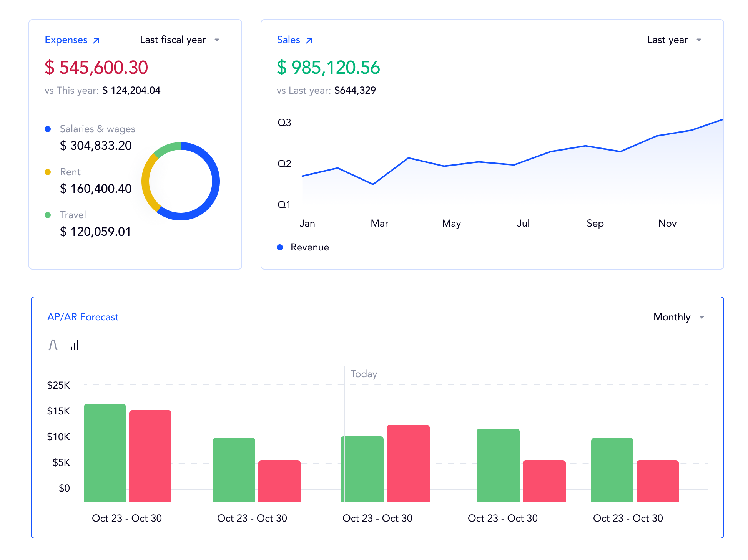Open the Expenses link
The width and height of the screenshot is (748, 560).
[x=66, y=40]
